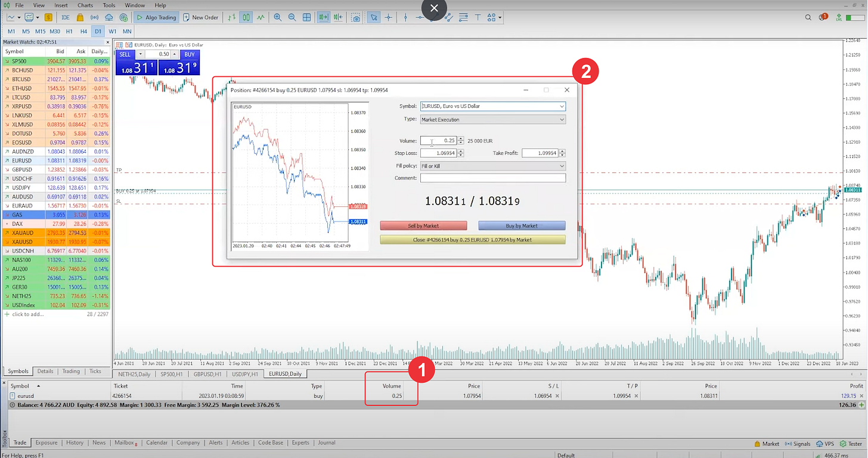Tile chart windows using grid icon

coord(306,17)
